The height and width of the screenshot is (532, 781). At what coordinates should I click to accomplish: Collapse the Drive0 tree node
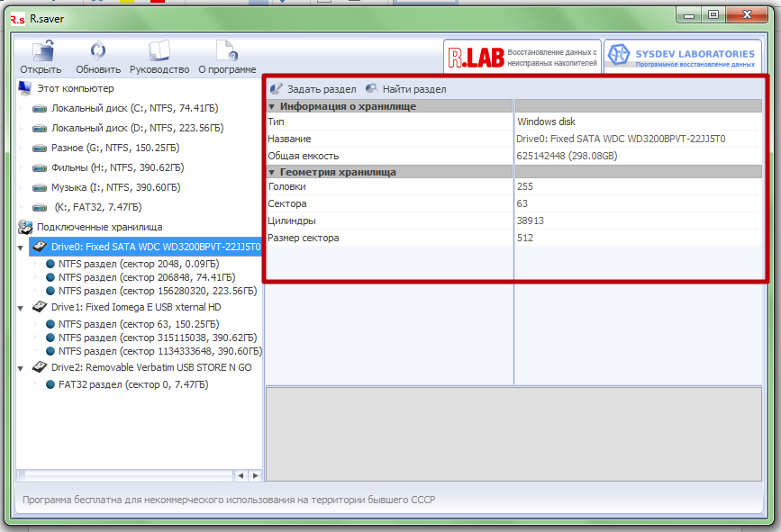(x=21, y=247)
